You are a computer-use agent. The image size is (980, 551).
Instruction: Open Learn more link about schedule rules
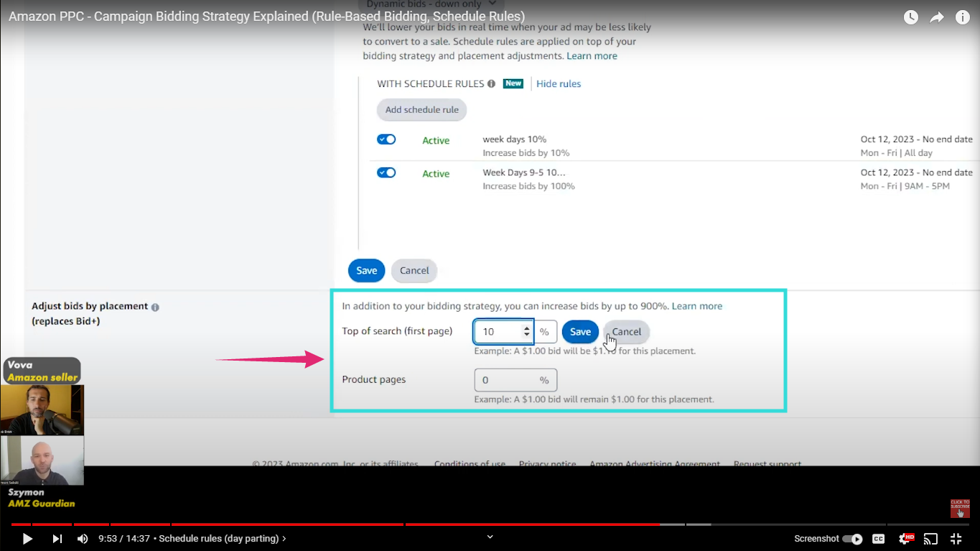coord(592,55)
